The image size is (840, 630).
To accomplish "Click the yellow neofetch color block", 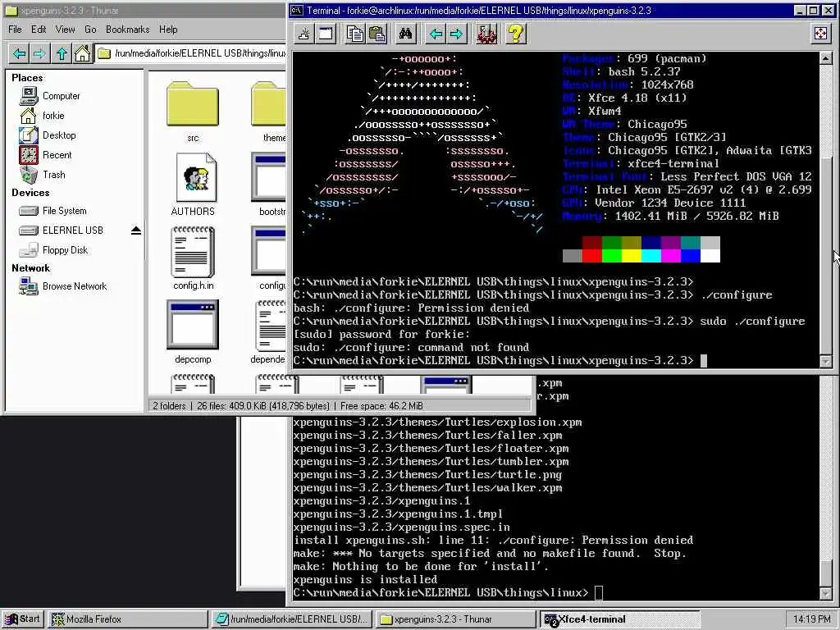I will [631, 256].
